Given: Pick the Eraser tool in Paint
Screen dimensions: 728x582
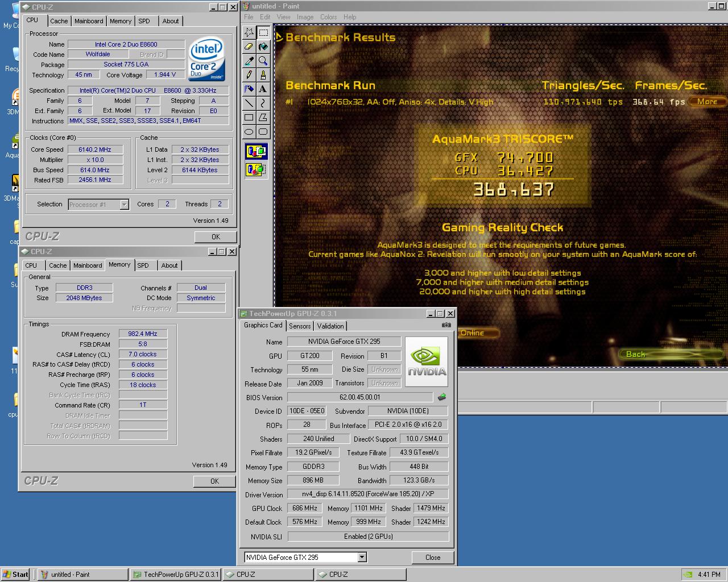Looking at the screenshot, I should (249, 47).
